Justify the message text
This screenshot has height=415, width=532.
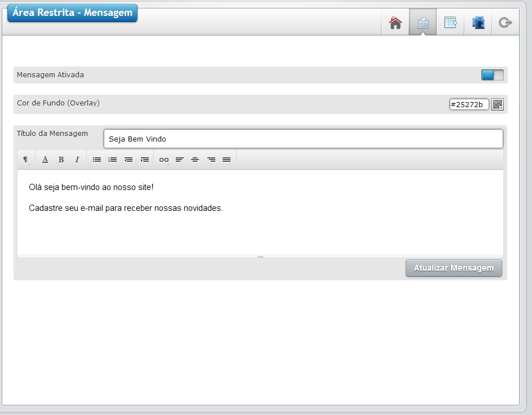(x=227, y=160)
